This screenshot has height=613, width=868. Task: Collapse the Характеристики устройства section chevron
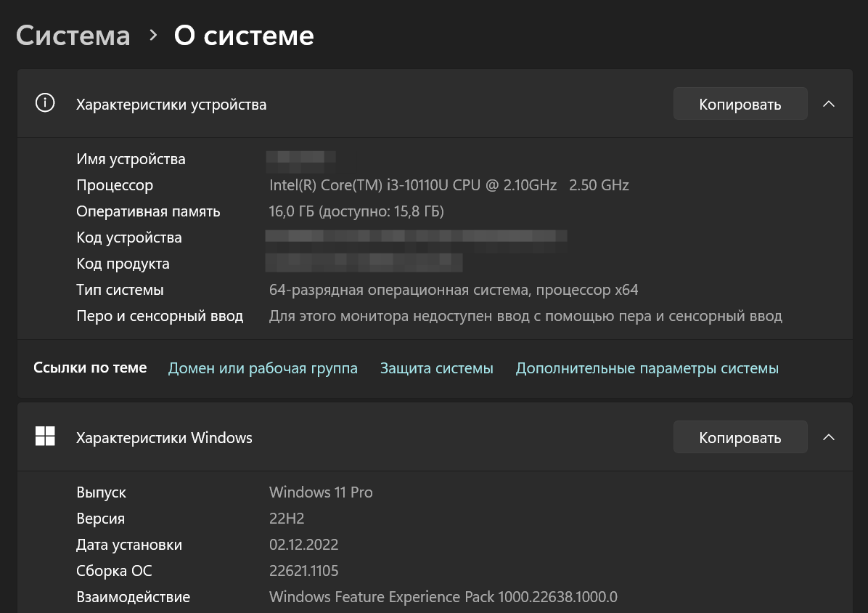[x=829, y=104]
